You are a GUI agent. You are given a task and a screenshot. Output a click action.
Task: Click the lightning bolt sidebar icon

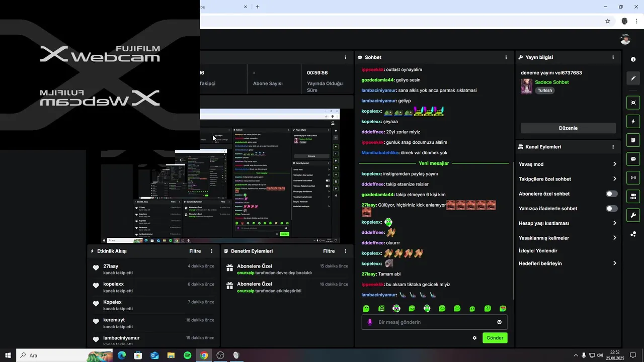[x=633, y=121]
